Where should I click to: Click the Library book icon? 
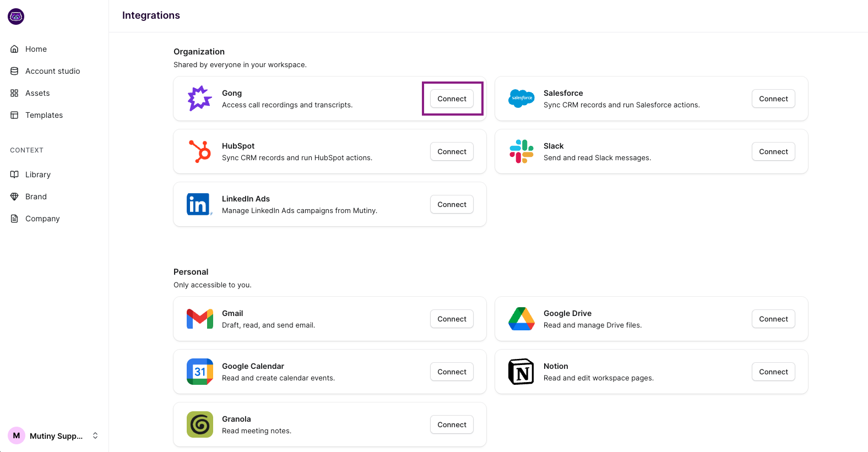coord(14,175)
